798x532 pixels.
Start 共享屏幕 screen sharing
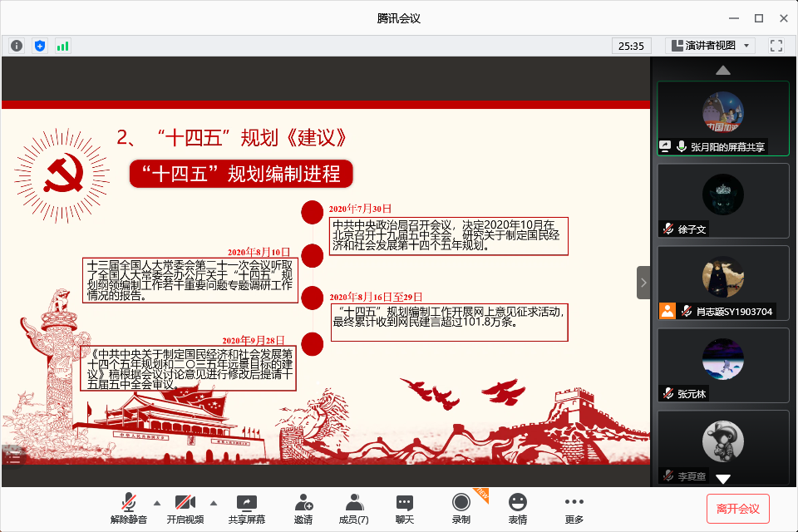click(247, 508)
